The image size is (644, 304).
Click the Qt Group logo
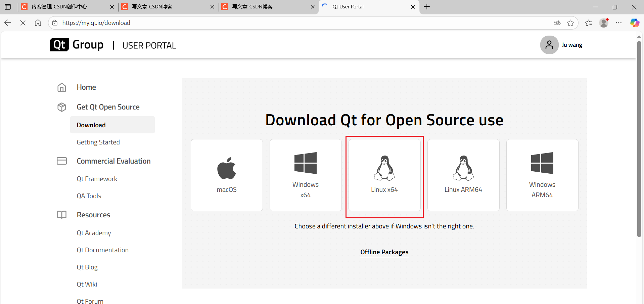[77, 45]
